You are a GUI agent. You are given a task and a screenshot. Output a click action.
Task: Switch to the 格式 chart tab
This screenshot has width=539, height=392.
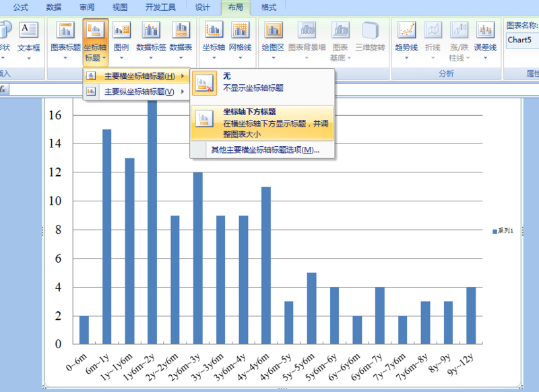pos(268,7)
